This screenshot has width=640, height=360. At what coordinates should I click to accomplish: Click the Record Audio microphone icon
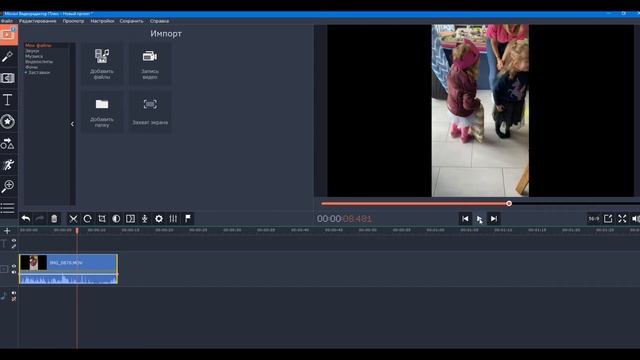pyautogui.click(x=144, y=219)
